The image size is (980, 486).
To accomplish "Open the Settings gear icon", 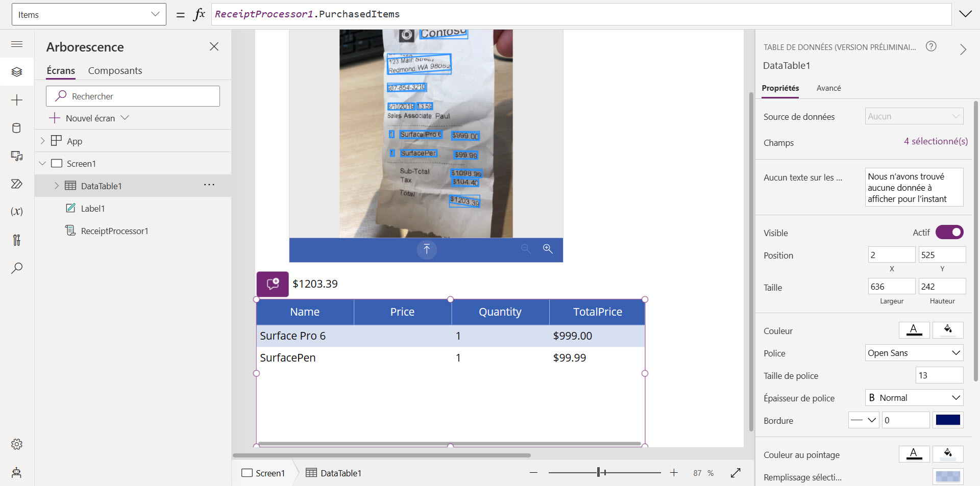I will point(17,444).
